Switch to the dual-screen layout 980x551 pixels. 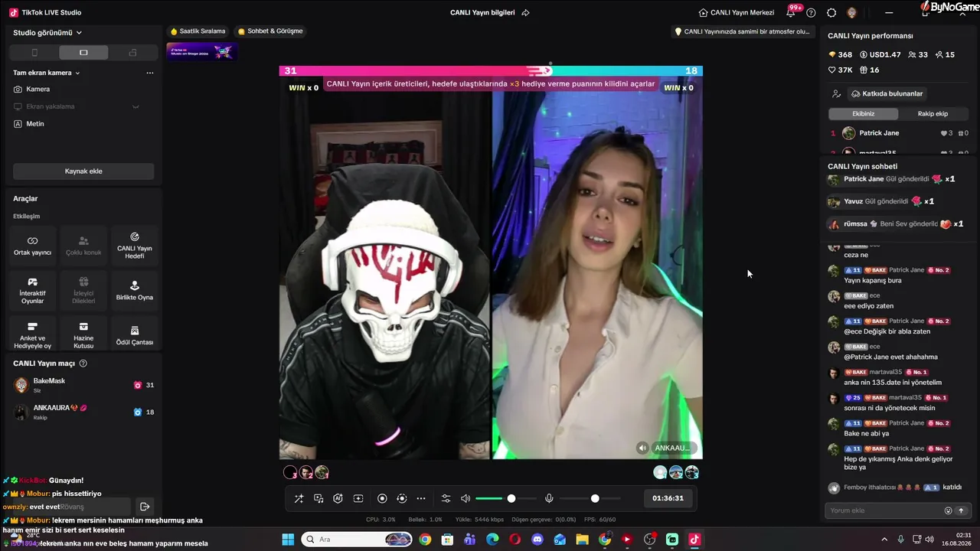point(132,53)
